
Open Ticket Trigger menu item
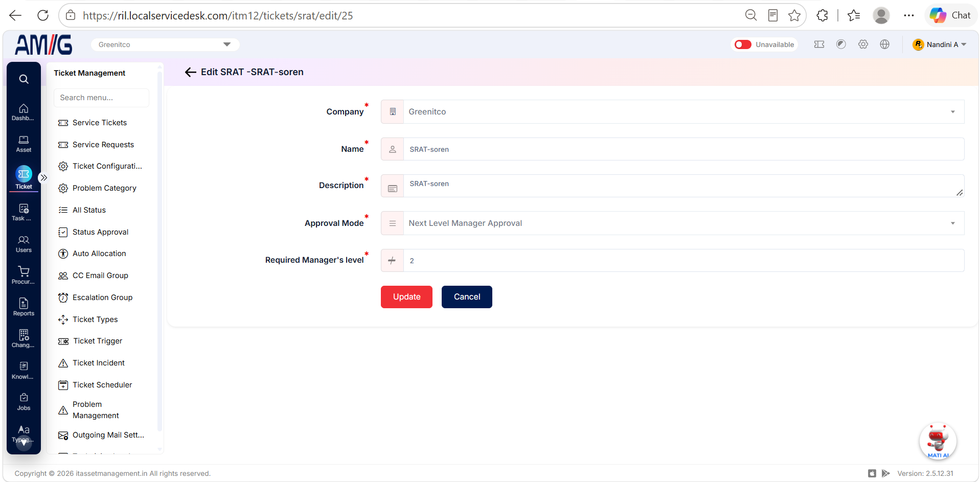click(x=98, y=341)
